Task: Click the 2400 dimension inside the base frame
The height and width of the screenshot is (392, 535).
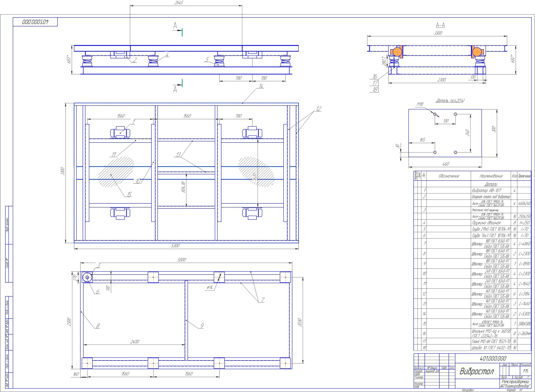Action: coord(135,342)
